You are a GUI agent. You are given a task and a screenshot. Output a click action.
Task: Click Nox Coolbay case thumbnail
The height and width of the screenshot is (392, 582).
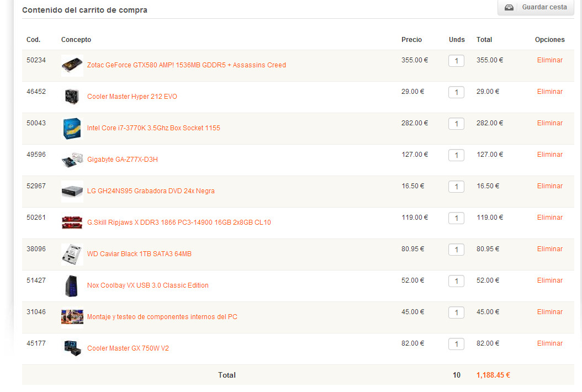(x=72, y=286)
